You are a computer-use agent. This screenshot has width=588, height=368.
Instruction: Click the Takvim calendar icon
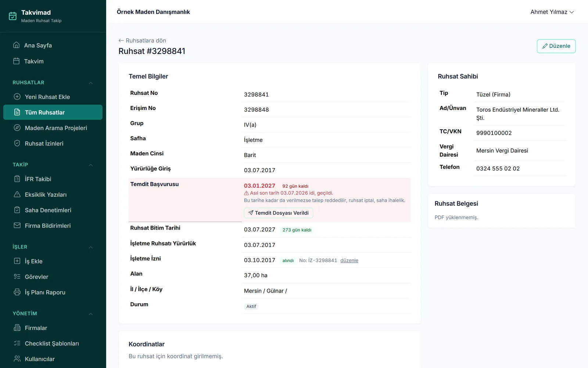point(16,61)
